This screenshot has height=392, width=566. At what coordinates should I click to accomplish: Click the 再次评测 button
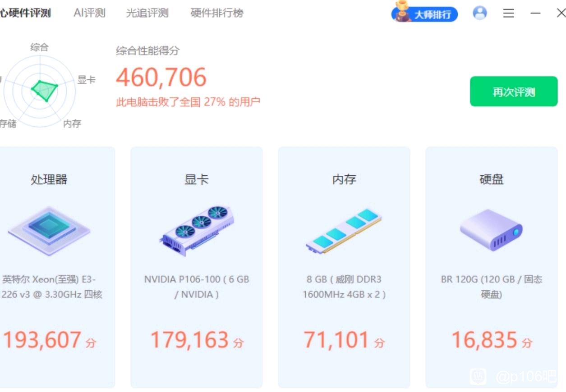(514, 91)
